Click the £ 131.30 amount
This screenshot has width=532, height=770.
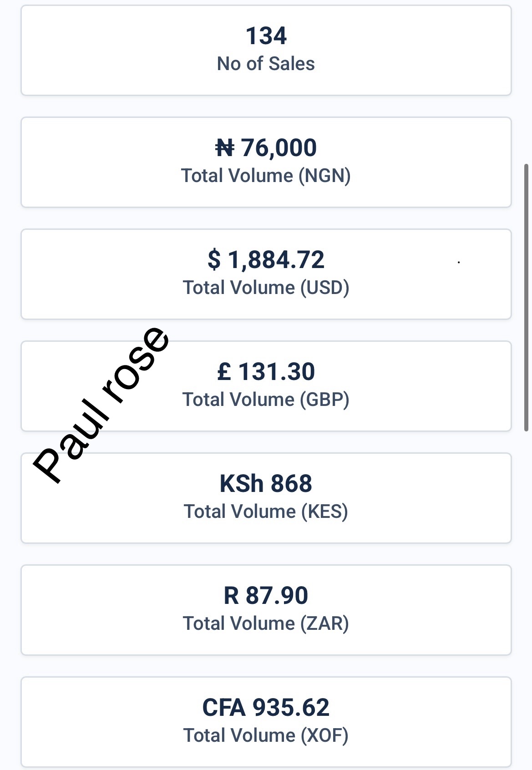click(x=266, y=371)
